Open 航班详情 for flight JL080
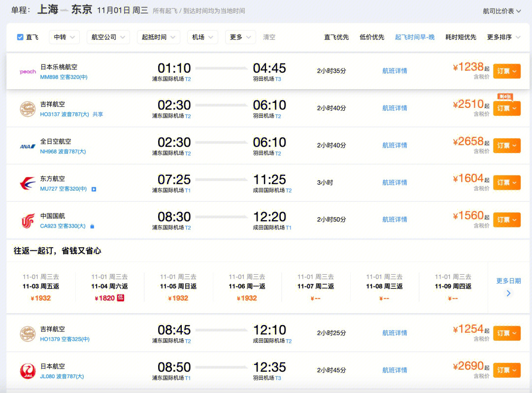 click(x=395, y=370)
